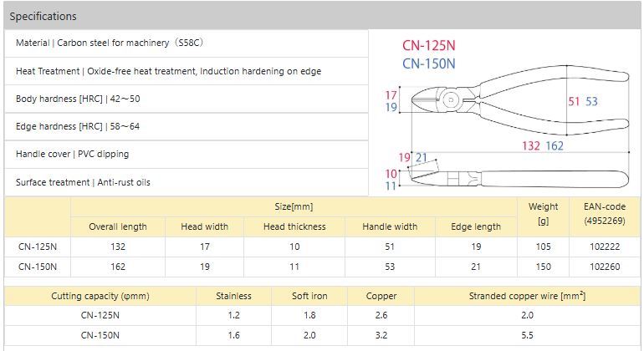Viewport: 644px width, 351px height.
Task: Click the Surface treatment row
Action: click(x=83, y=181)
